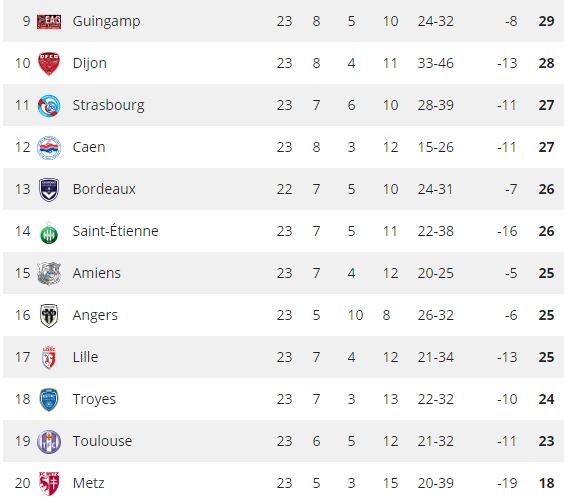Open the Guingamp team link
Image resolution: width=564 pixels, height=504 pixels.
click(x=106, y=21)
